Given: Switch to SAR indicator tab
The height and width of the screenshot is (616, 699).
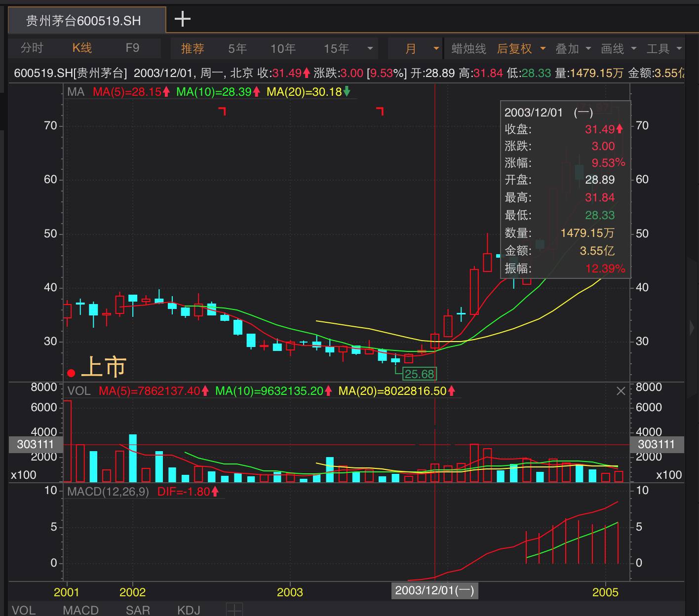Looking at the screenshot, I should click(x=138, y=610).
